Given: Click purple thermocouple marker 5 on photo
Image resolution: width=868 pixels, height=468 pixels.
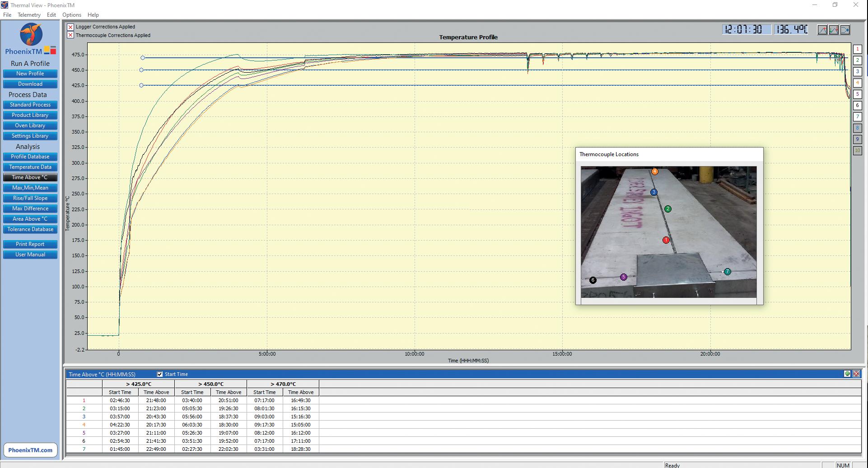Looking at the screenshot, I should pyautogui.click(x=623, y=277).
